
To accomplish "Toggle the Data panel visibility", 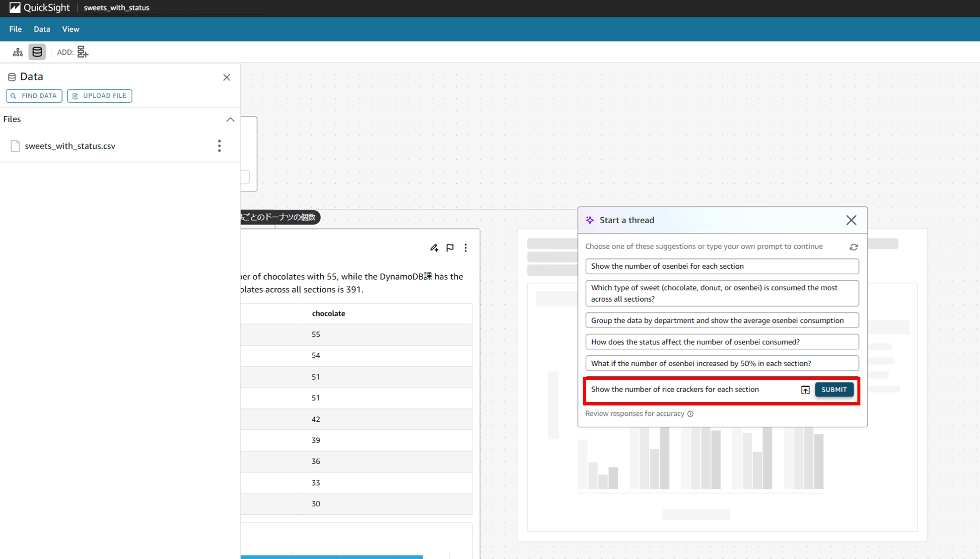I will 36,52.
